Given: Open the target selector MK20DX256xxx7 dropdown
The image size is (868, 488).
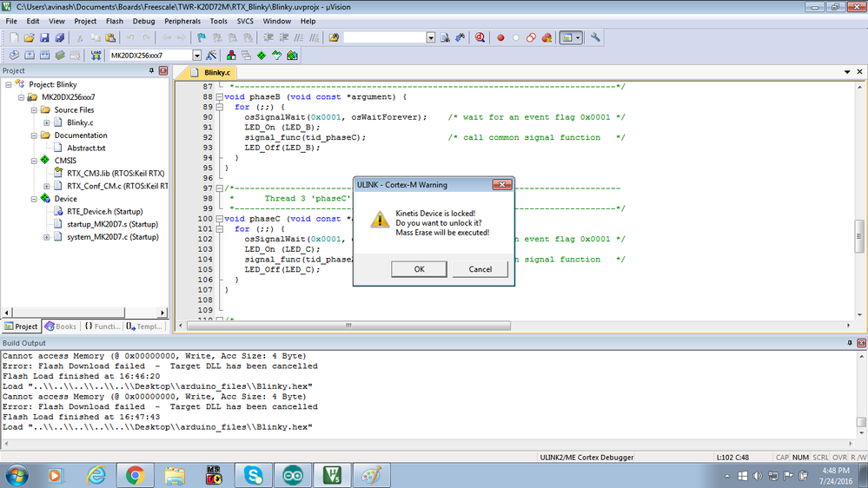Looking at the screenshot, I should pyautogui.click(x=196, y=56).
